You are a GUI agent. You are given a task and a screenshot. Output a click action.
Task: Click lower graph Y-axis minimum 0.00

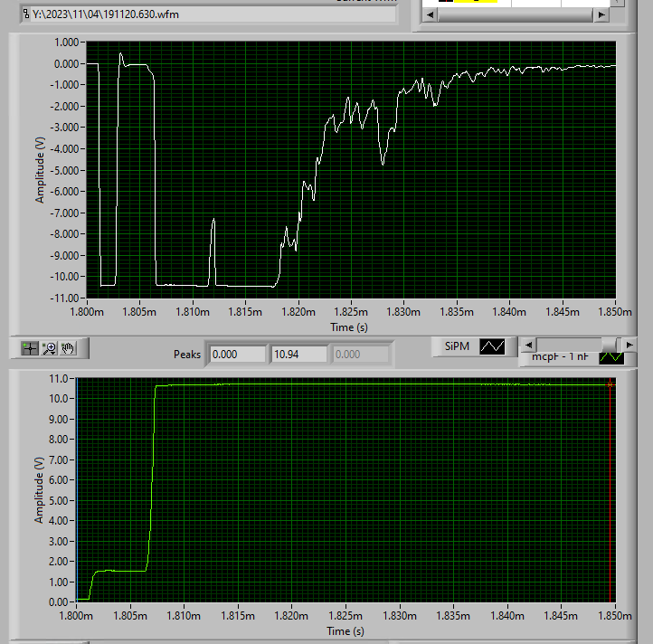[58, 601]
